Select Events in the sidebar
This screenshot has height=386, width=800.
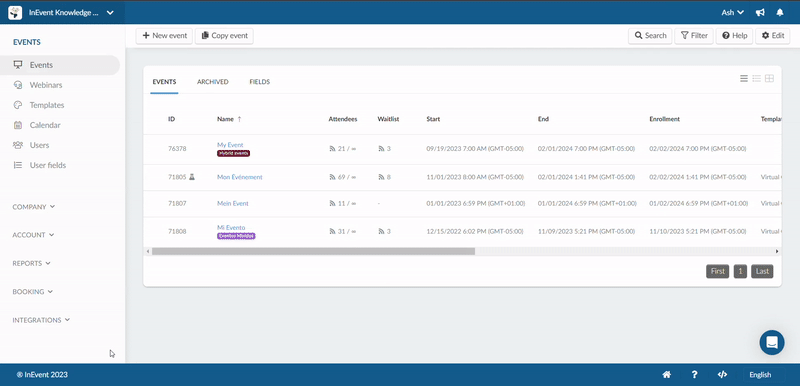[60, 65]
